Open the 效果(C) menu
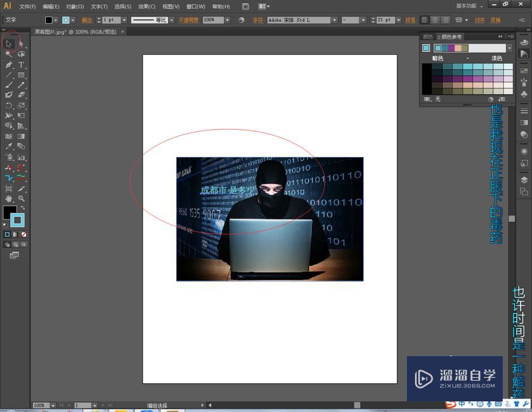The width and height of the screenshot is (532, 412). point(147,6)
